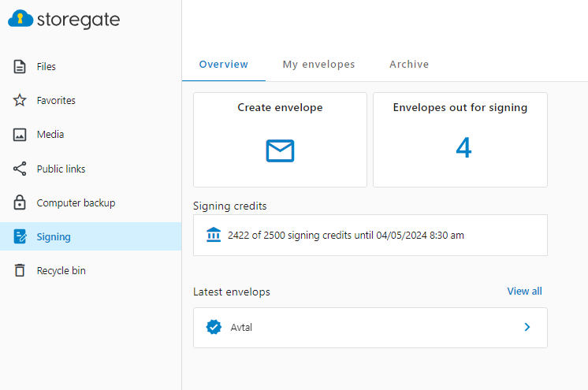Click the blue envelope icon
This screenshot has width=588, height=390.
pos(280,150)
